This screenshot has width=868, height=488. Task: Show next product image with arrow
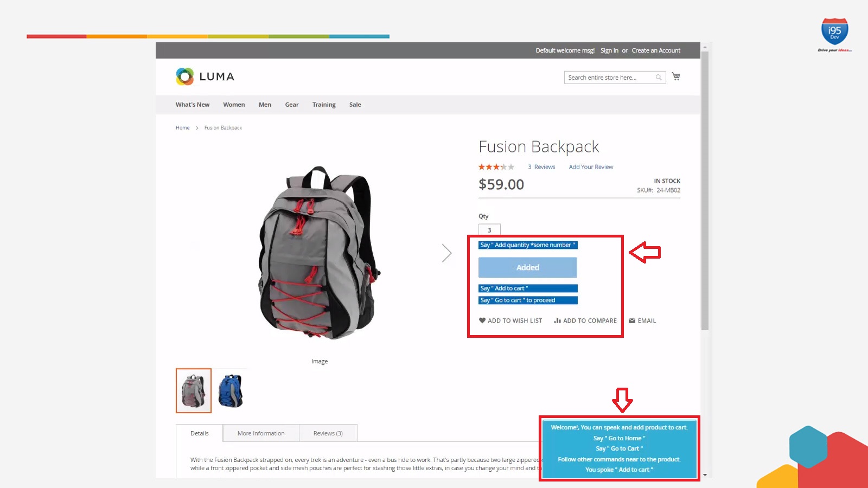(446, 253)
